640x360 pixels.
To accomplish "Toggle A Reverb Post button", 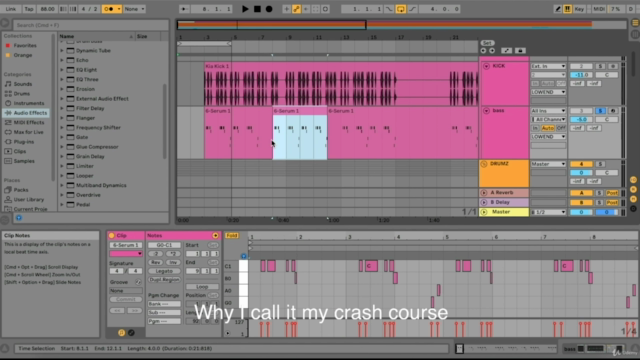I will click(x=612, y=193).
